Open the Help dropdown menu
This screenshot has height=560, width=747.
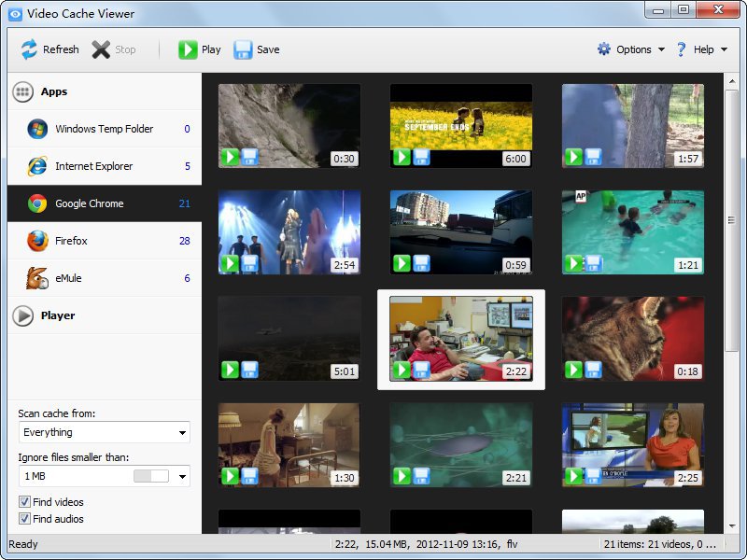pos(702,49)
